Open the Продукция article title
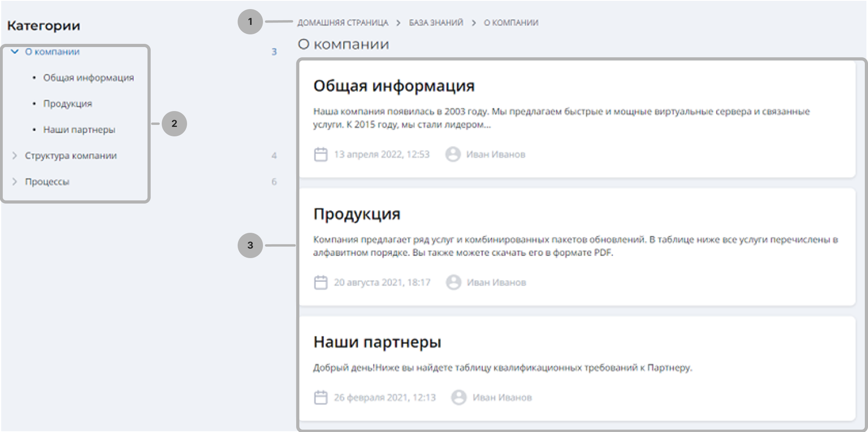The image size is (868, 432). point(357,214)
